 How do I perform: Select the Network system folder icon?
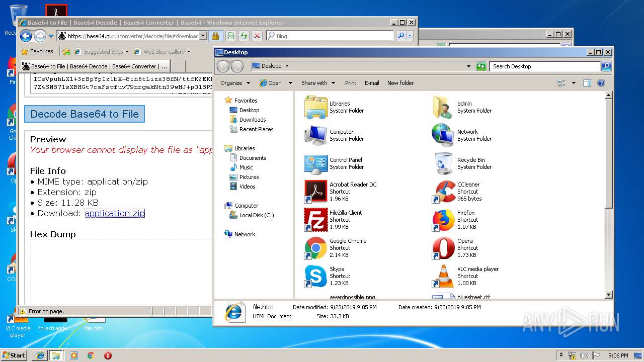point(443,135)
